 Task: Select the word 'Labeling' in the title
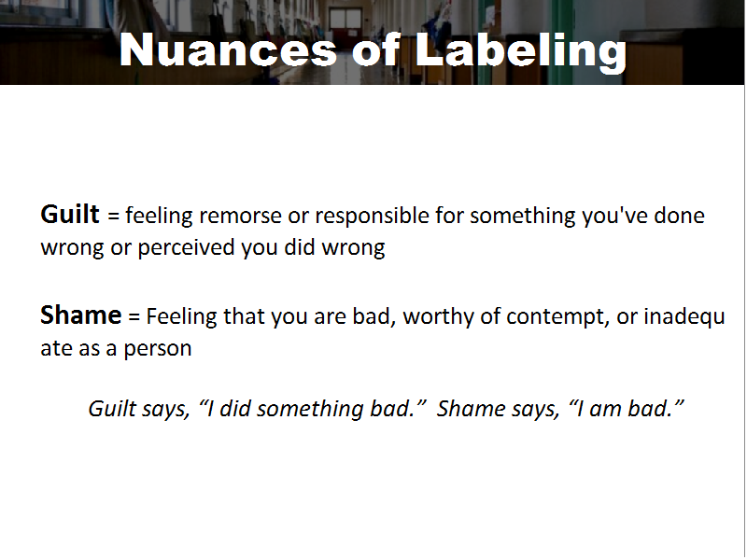[521, 52]
